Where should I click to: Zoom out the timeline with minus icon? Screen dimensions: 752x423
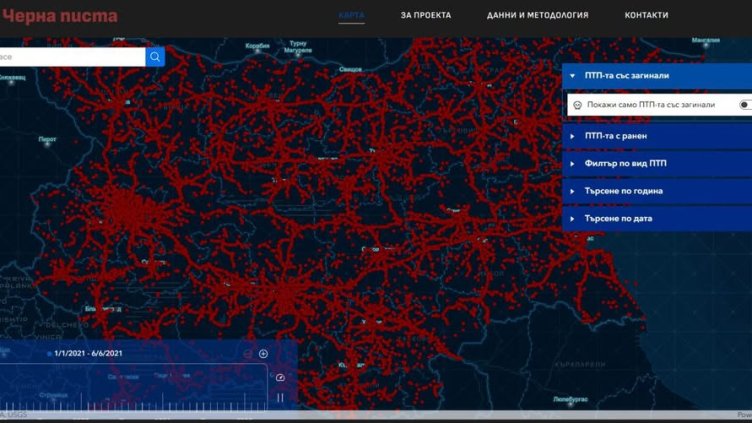248,354
